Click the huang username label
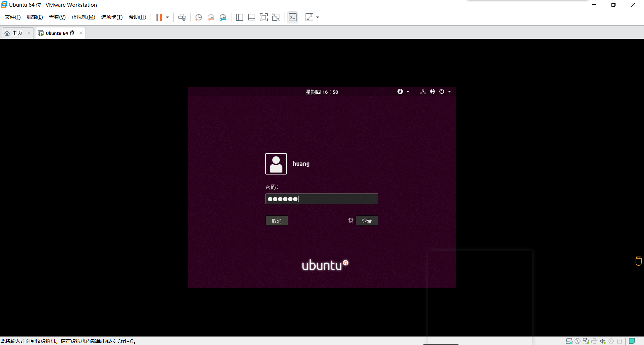 tap(301, 164)
